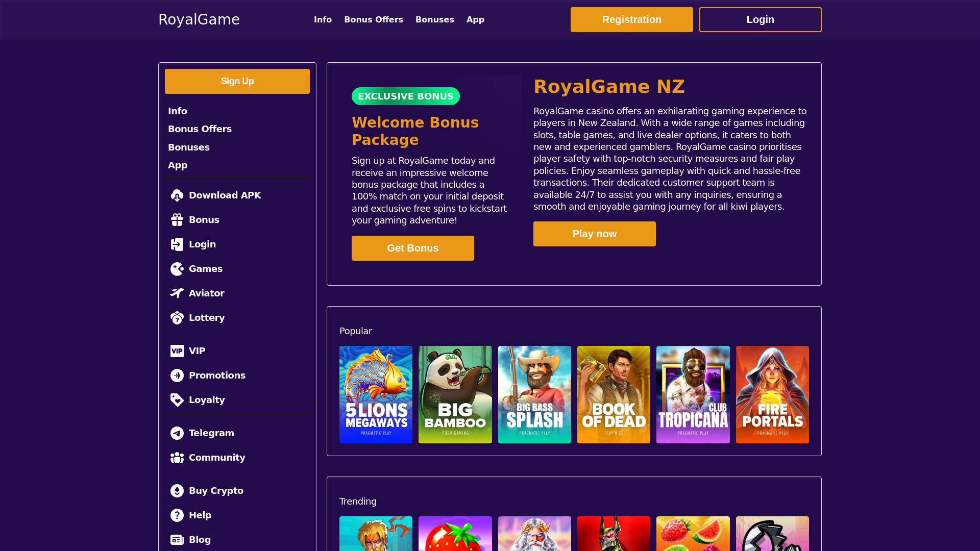Image resolution: width=980 pixels, height=551 pixels.
Task: Click the Aviator plane icon
Action: point(177,293)
